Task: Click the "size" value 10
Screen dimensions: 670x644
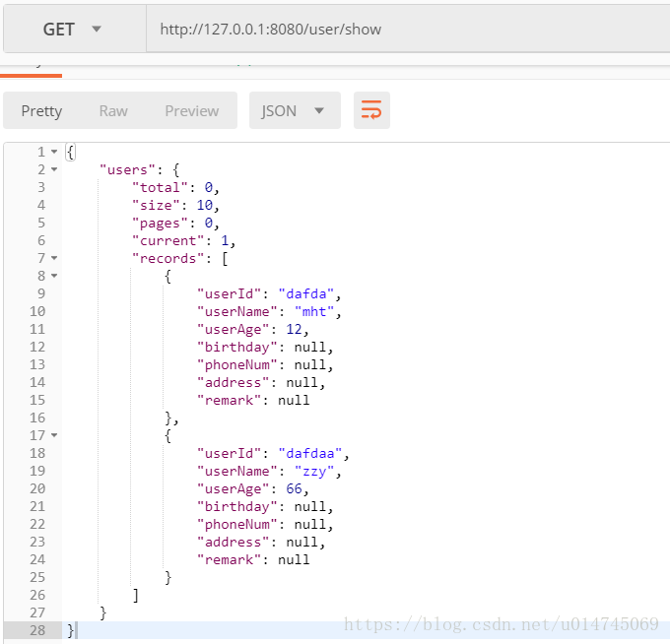Action: coord(205,205)
